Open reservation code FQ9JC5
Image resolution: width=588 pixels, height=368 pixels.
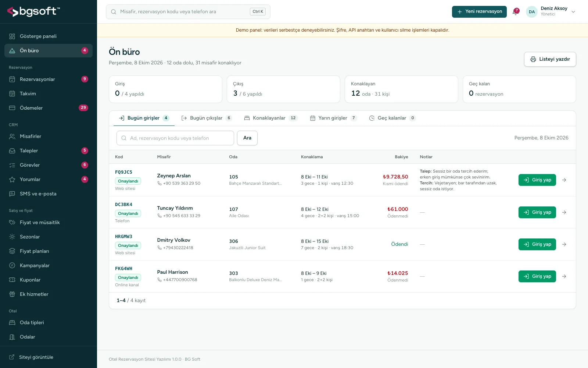(123, 172)
